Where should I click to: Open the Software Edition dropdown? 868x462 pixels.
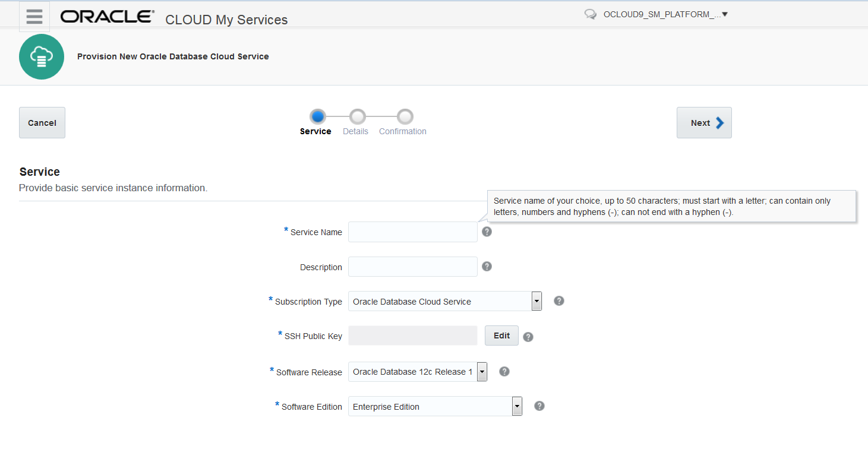click(516, 406)
